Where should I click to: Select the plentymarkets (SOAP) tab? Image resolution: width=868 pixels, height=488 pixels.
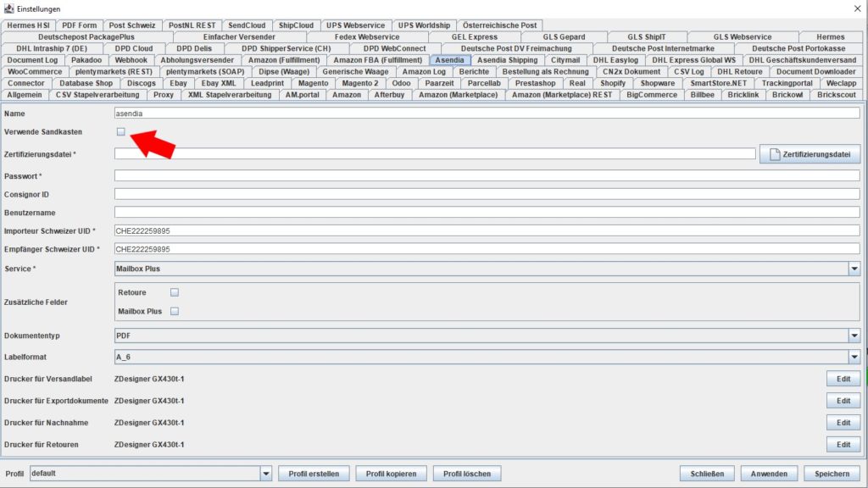pyautogui.click(x=205, y=72)
